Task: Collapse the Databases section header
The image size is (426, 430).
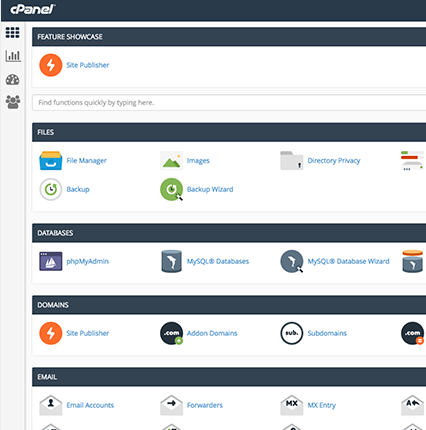Action: point(229,233)
